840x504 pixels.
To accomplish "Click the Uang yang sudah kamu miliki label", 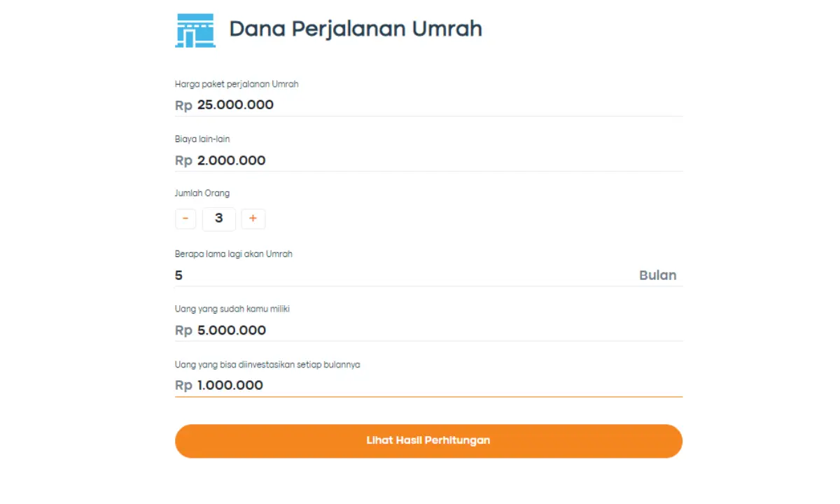I will (x=232, y=309).
